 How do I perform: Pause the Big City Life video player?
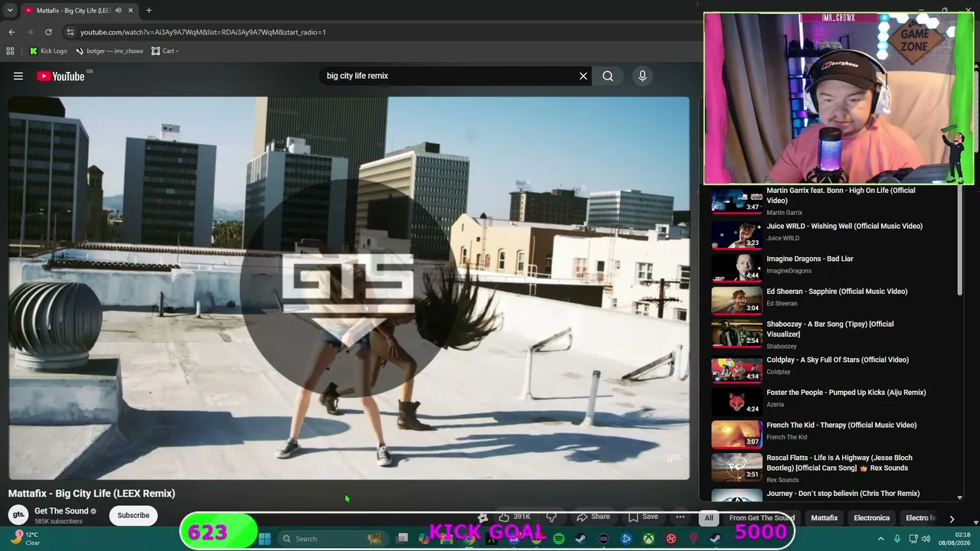pos(348,288)
